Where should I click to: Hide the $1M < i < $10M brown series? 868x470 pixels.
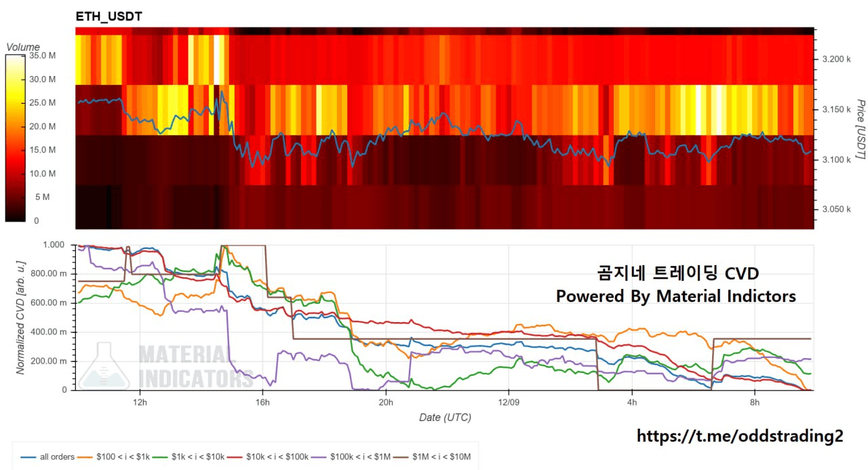pos(433,457)
